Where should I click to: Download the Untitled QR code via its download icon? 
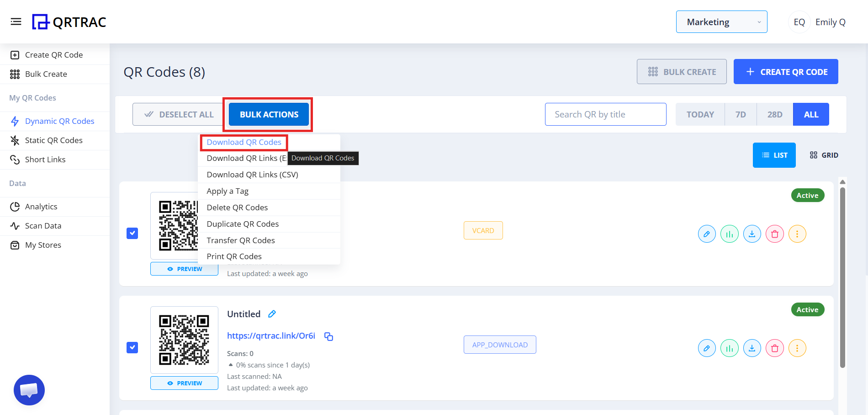click(x=752, y=348)
